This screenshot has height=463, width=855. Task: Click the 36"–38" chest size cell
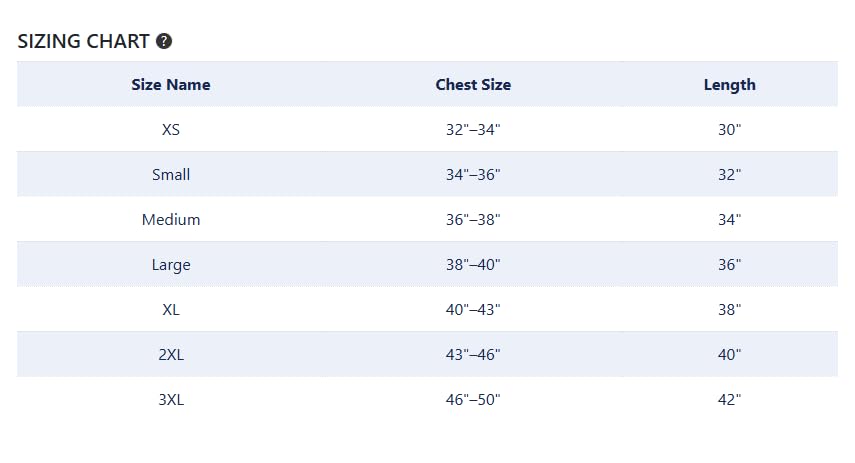tap(473, 220)
